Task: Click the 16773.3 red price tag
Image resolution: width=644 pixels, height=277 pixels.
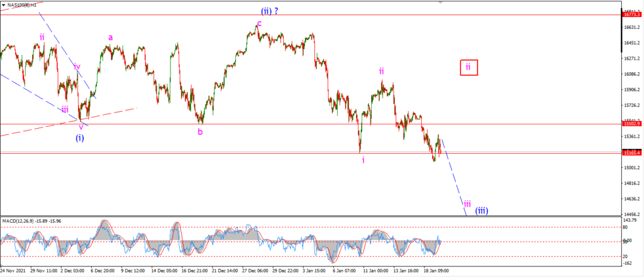Action: (x=632, y=14)
